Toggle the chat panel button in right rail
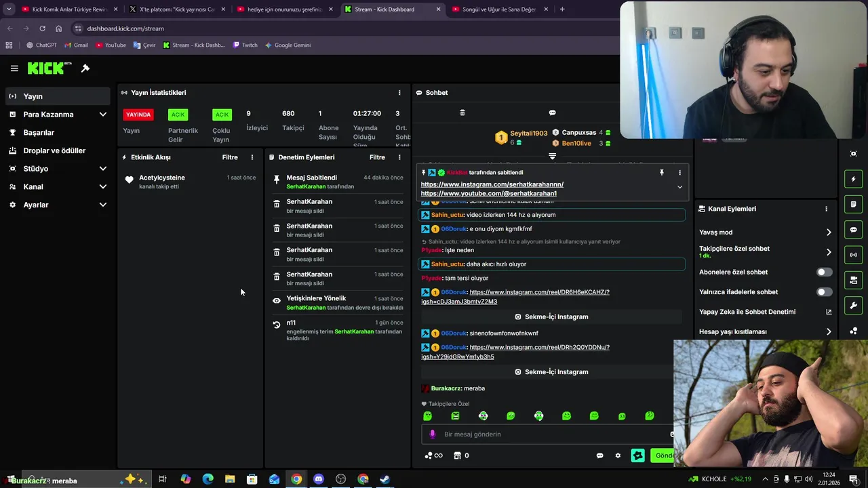The image size is (868, 488). click(853, 230)
